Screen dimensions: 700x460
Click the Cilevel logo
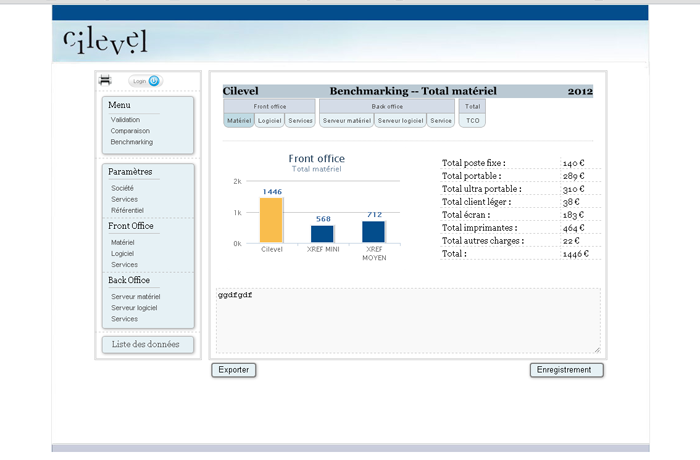pos(104,40)
